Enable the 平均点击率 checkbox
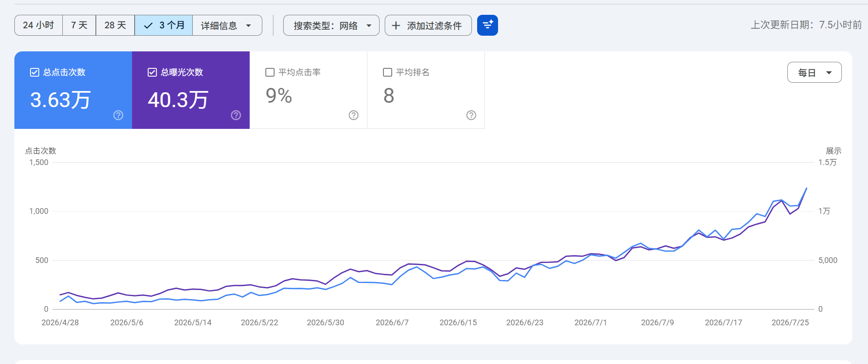 pos(270,72)
